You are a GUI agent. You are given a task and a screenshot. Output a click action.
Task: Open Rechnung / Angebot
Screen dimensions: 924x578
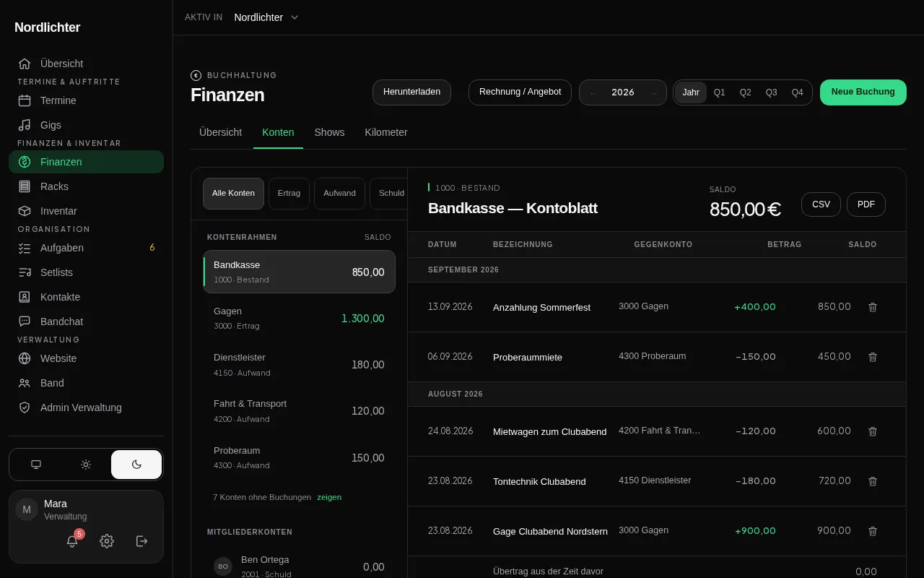520,92
